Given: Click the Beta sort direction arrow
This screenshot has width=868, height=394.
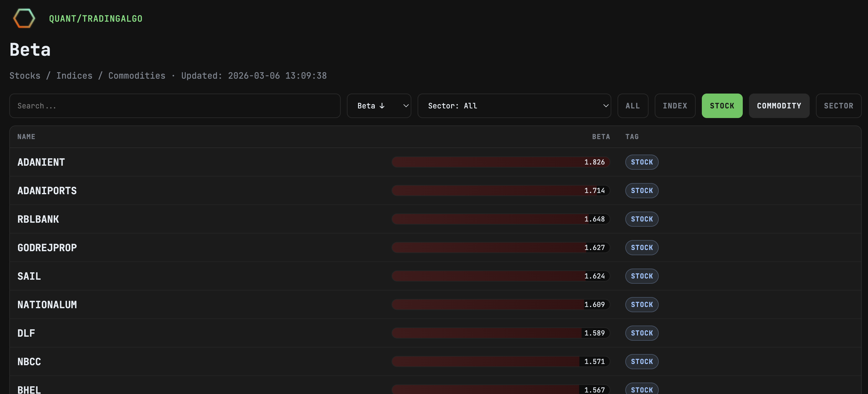Looking at the screenshot, I should coord(382,105).
